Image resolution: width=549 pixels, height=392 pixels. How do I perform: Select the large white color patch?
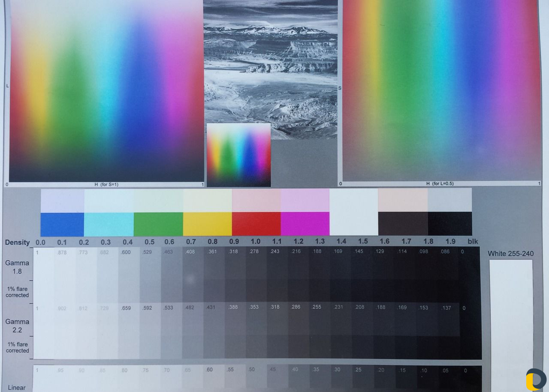click(x=354, y=212)
